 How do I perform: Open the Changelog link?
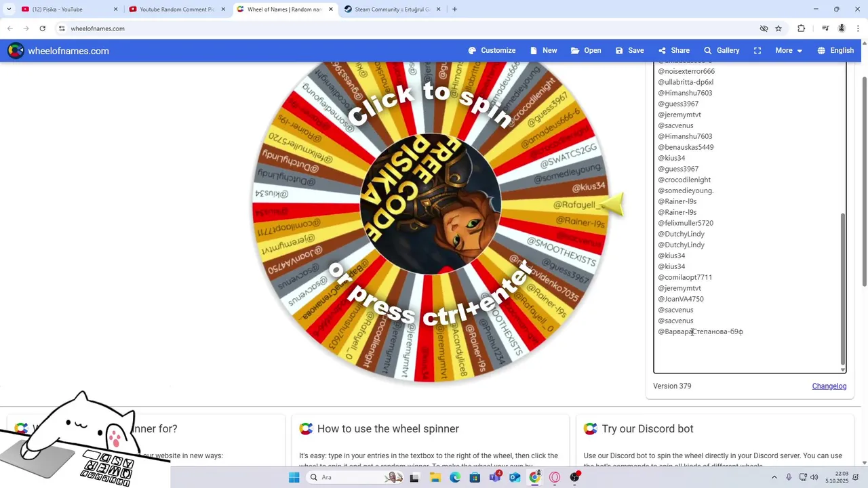click(x=829, y=386)
